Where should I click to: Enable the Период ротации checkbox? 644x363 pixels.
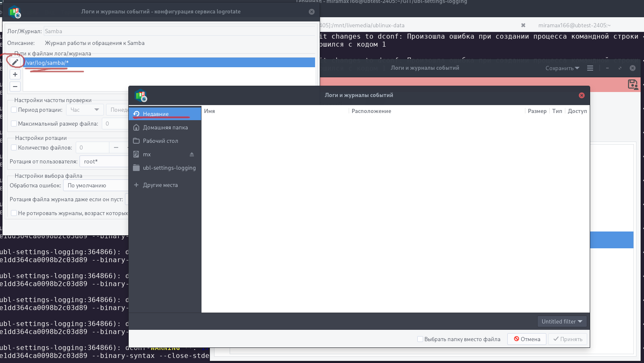[x=14, y=110]
